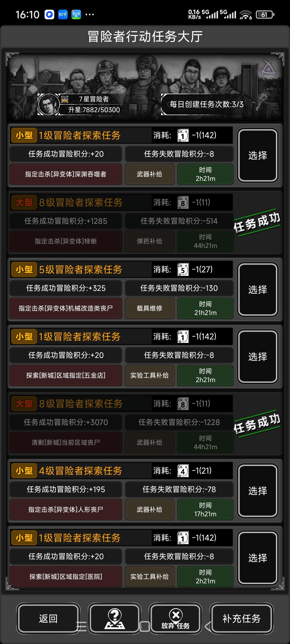Tap the 武器补给 reward in level 4 mission
The width and height of the screenshot is (290, 644).
coord(150,510)
